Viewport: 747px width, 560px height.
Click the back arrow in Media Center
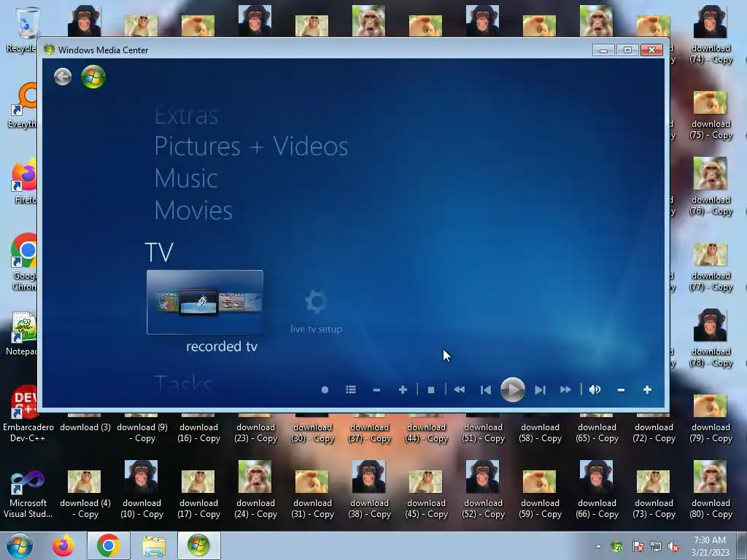63,77
